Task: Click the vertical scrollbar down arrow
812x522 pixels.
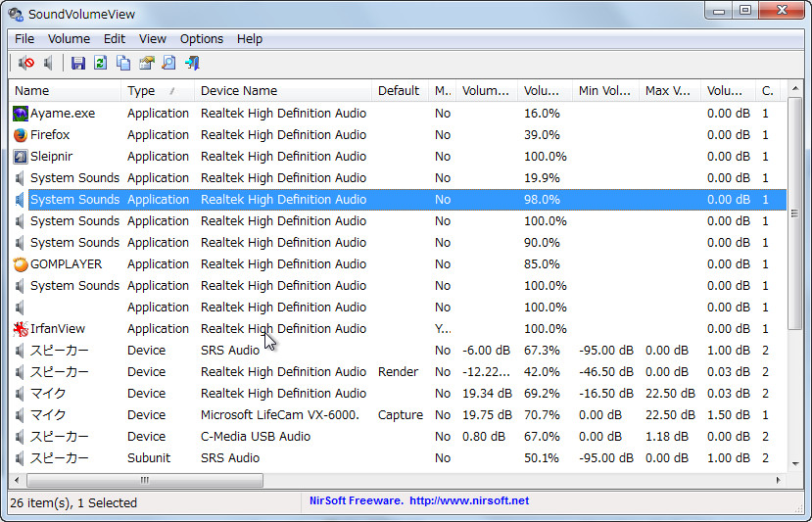Action: point(795,464)
